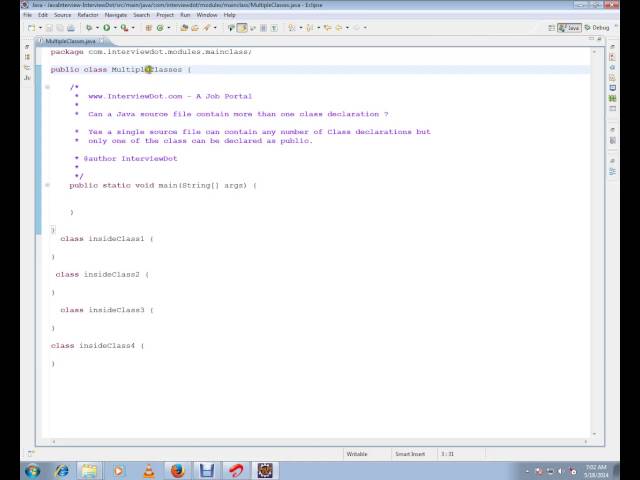
Task: Click the Print icon in toolbar
Action: point(71,28)
